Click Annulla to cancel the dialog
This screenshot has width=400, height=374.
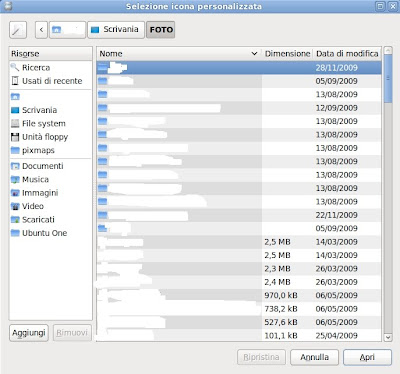pos(314,357)
